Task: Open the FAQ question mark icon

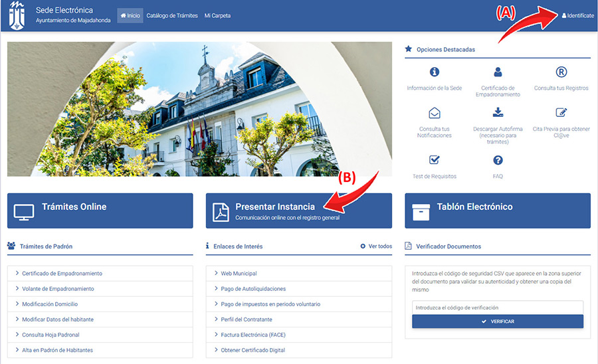Action: pos(498,160)
